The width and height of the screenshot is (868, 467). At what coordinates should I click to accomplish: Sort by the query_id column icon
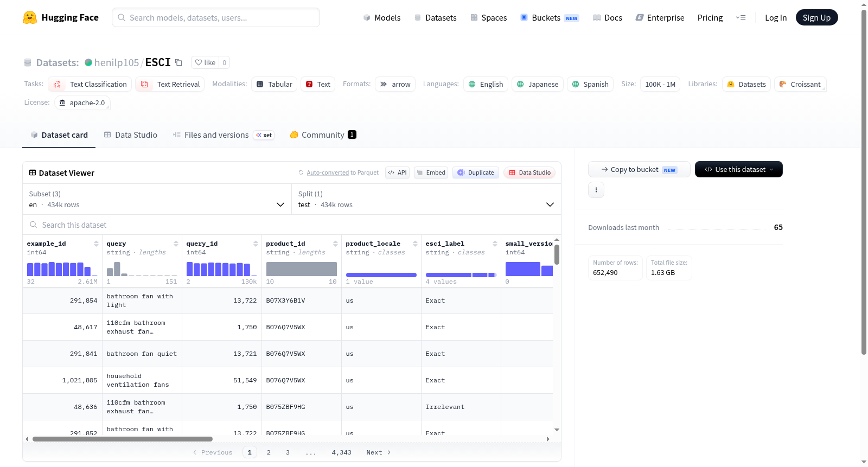[256, 244]
